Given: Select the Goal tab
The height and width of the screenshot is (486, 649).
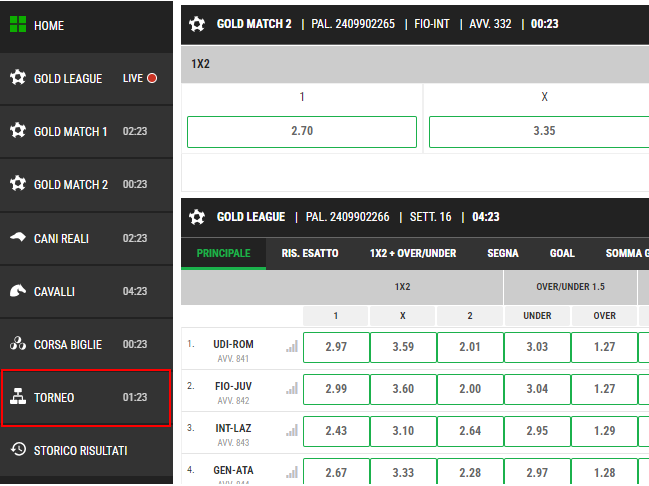Looking at the screenshot, I should pos(562,253).
